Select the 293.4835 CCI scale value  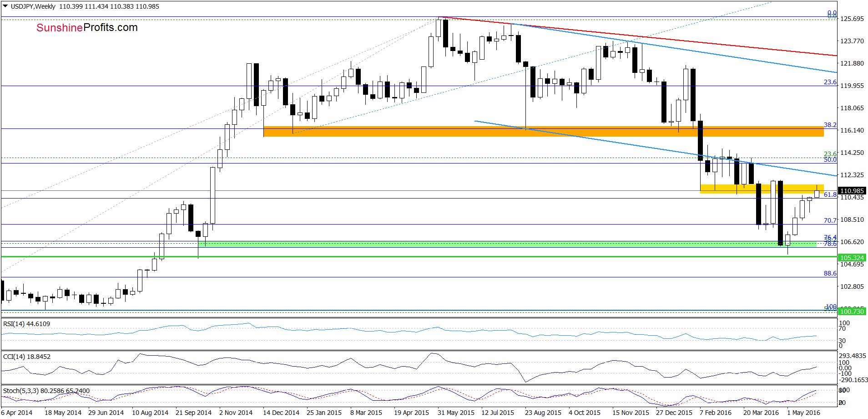pyautogui.click(x=853, y=356)
